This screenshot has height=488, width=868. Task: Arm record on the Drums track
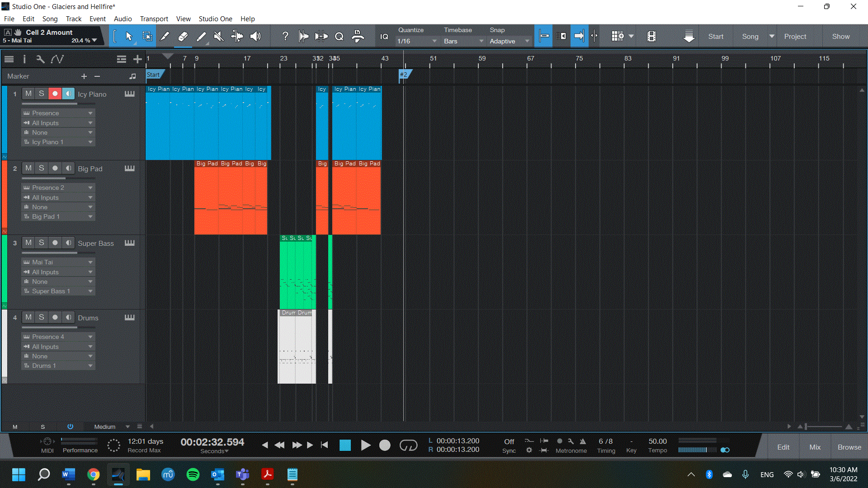click(x=55, y=317)
